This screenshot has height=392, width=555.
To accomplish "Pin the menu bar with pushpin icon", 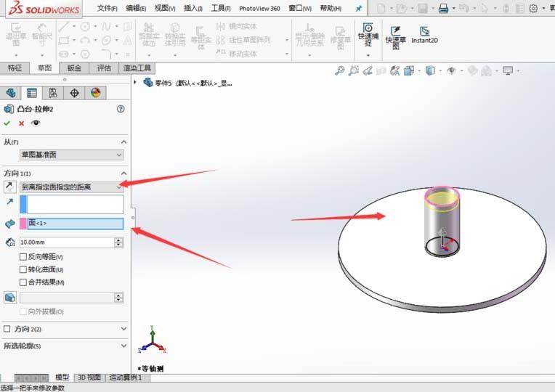I will [359, 9].
